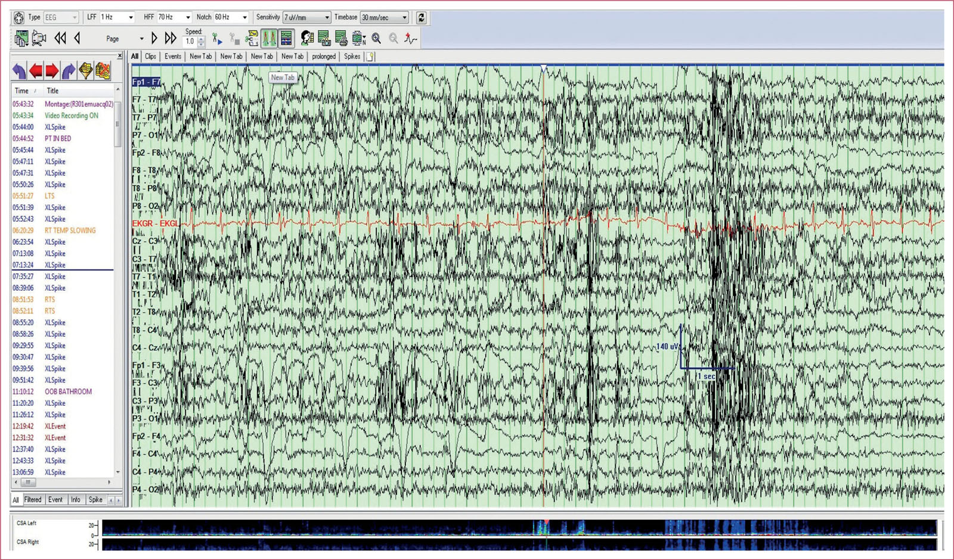Switch to the Spike tab at bottom
This screenshot has width=954, height=560.
[95, 500]
